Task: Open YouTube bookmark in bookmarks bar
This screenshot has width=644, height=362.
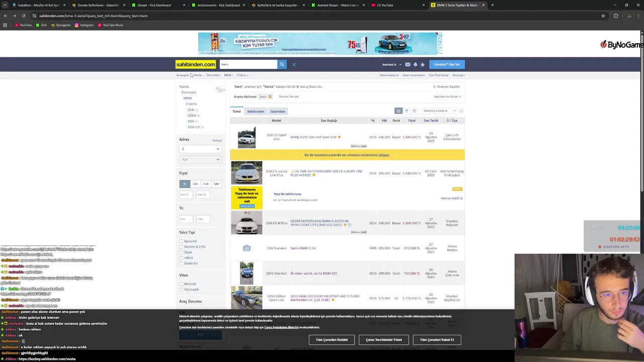Action: coord(23,25)
